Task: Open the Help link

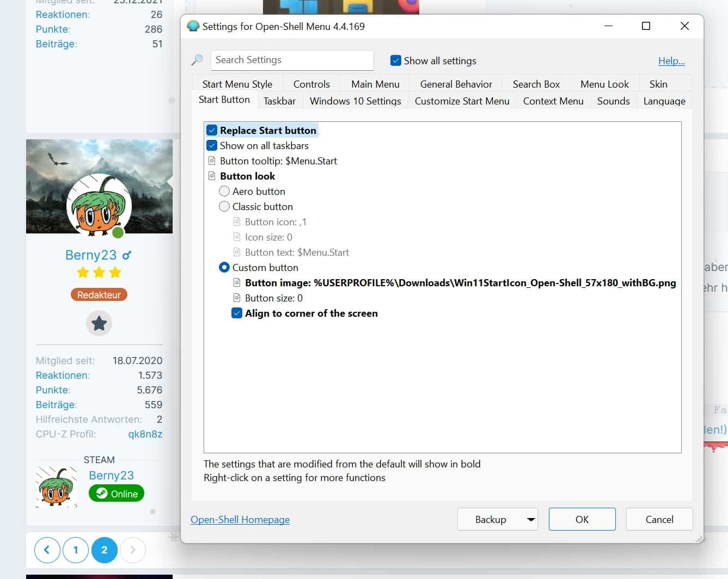Action: tap(671, 61)
